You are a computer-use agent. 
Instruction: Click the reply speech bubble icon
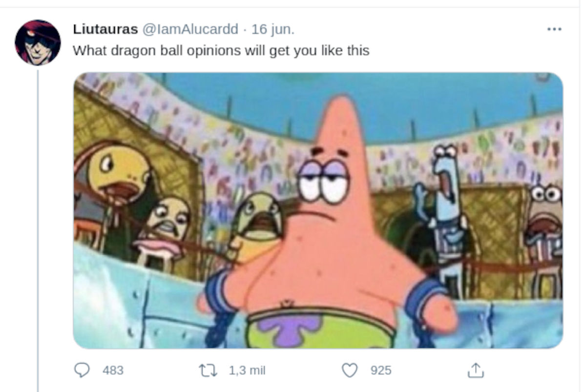(x=82, y=371)
